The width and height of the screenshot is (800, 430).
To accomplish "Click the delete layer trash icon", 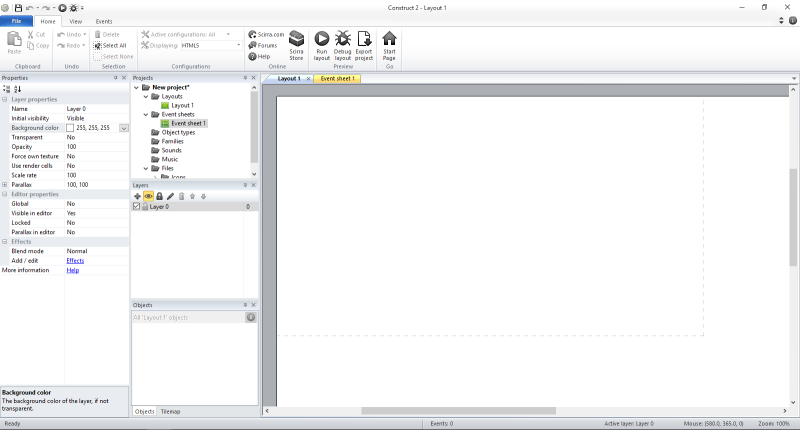I will coord(181,196).
